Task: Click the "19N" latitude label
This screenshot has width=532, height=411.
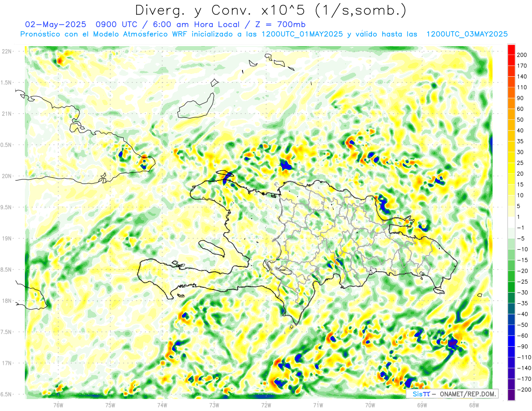Action: pos(6,239)
